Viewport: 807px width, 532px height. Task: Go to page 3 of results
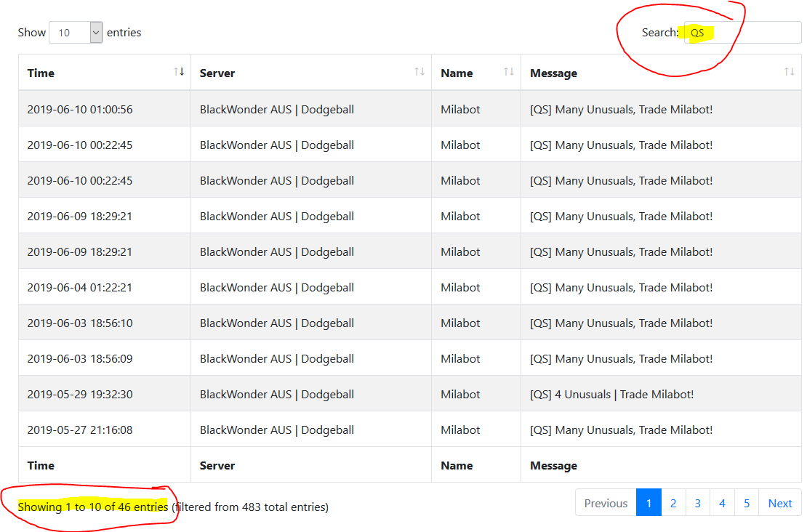pyautogui.click(x=697, y=503)
